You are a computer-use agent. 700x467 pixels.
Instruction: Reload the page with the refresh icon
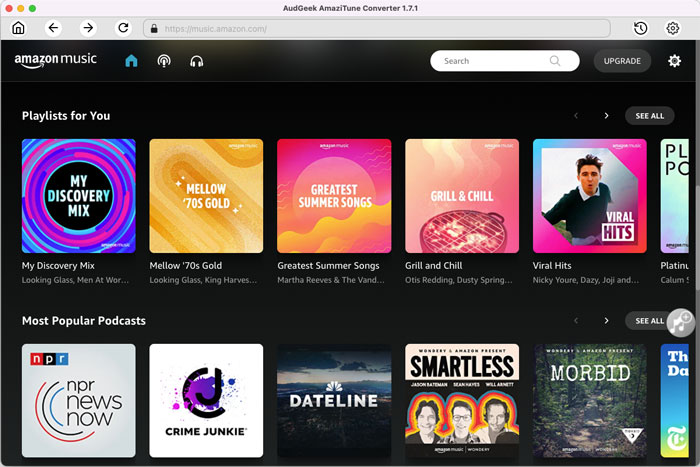tap(123, 28)
